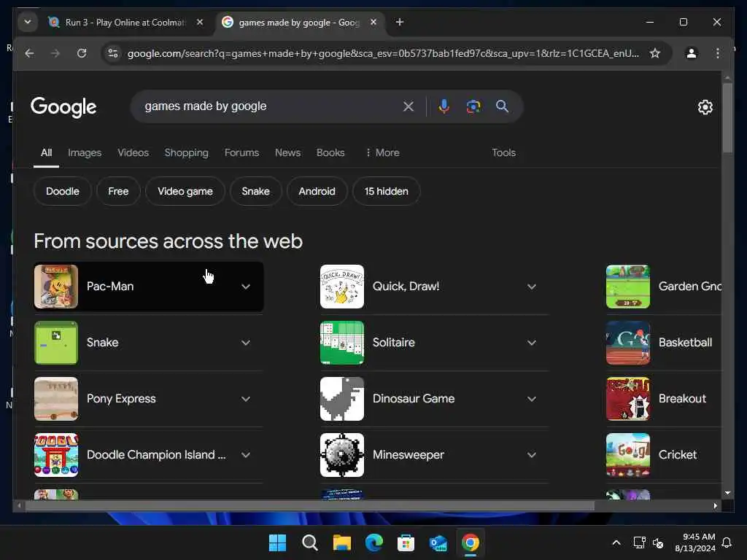747x560 pixels.
Task: Apply the Video game filter chip
Action: tap(185, 192)
